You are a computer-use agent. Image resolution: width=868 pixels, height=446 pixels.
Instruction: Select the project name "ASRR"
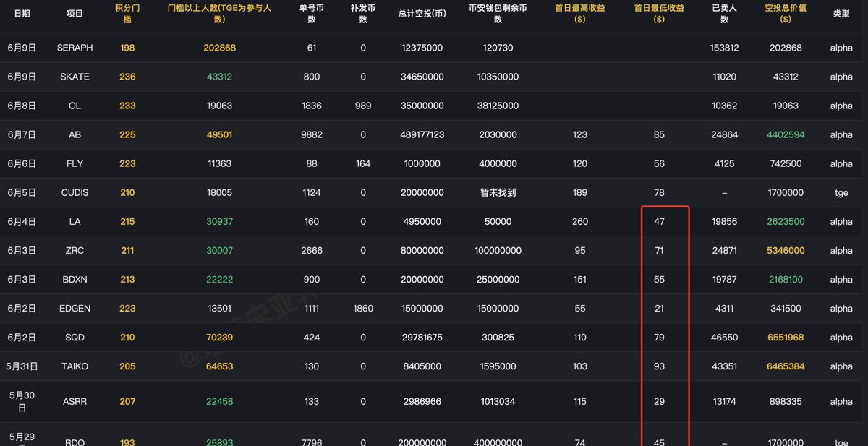click(75, 401)
